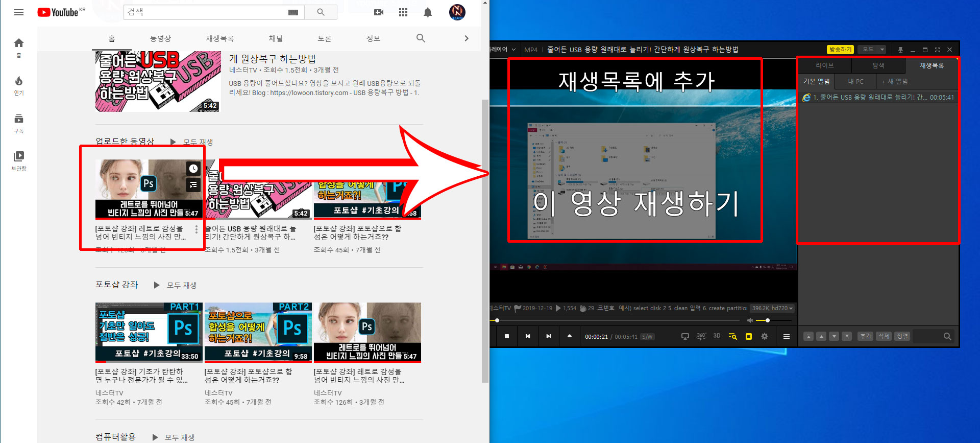The image size is (980, 443).
Task: Add retro vintage video to queue
Action: click(x=193, y=185)
